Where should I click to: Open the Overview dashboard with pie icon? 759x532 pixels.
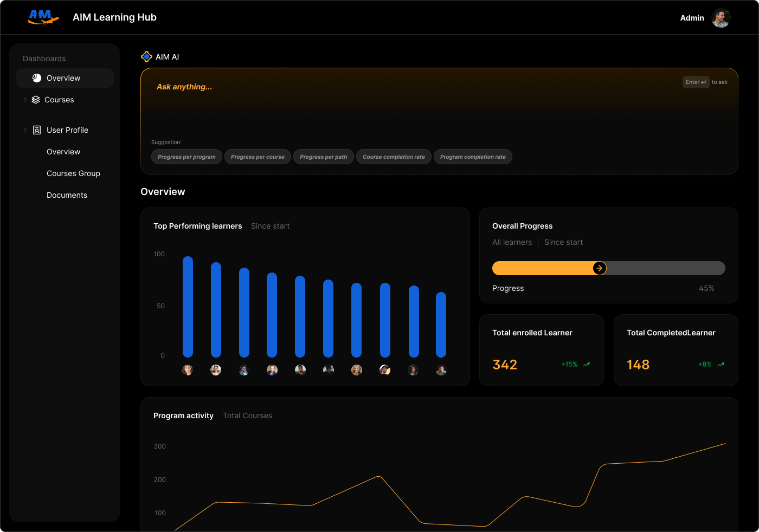click(x=65, y=78)
